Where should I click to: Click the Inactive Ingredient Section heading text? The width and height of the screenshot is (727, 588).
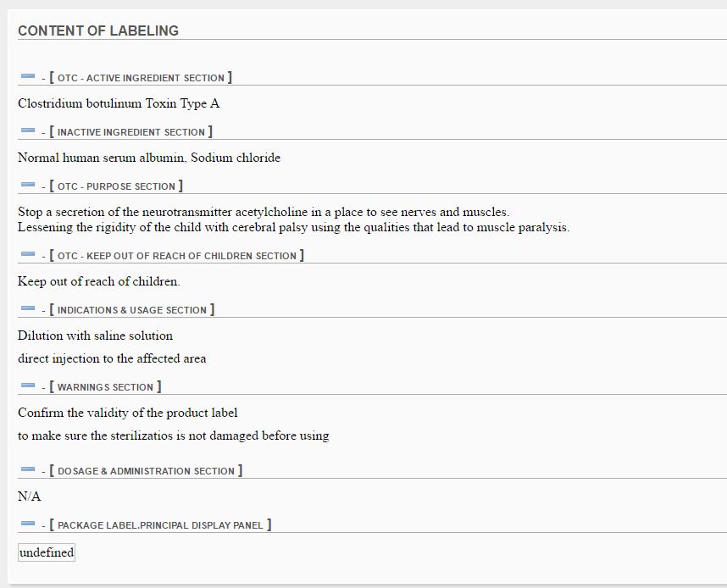tap(130, 132)
